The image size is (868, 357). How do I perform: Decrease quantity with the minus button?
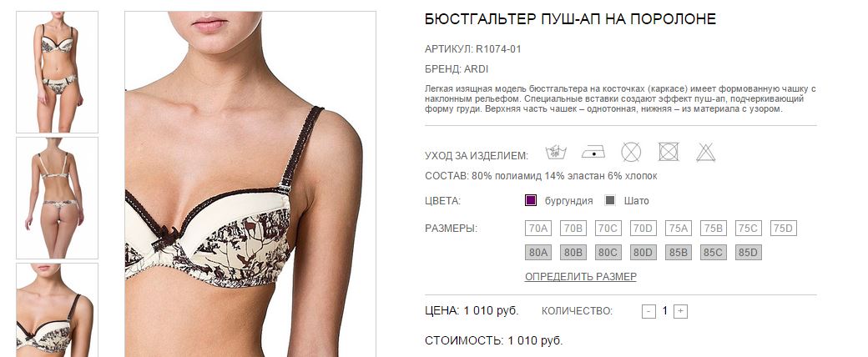point(648,312)
